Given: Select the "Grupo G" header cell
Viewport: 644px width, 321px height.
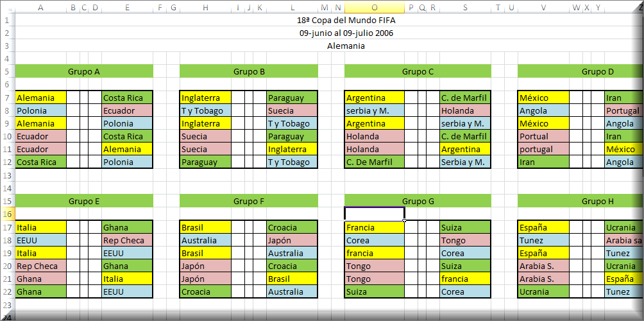Looking at the screenshot, I should 418,201.
